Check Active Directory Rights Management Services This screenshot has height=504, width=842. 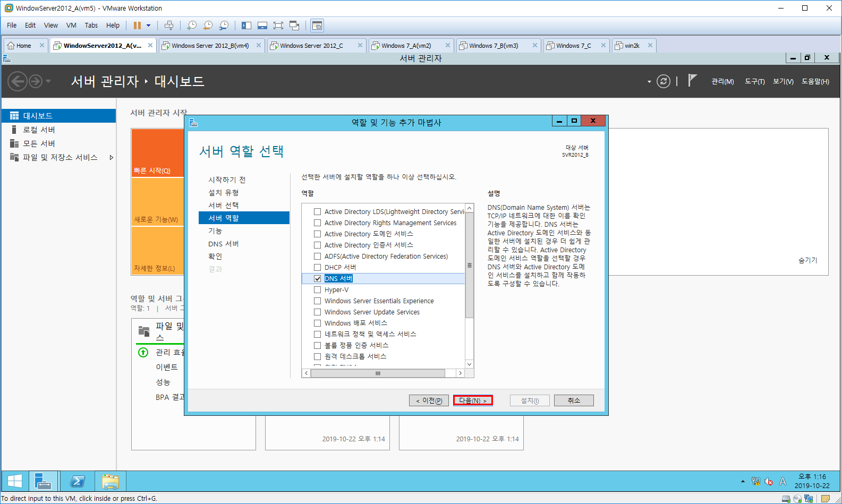pos(317,223)
